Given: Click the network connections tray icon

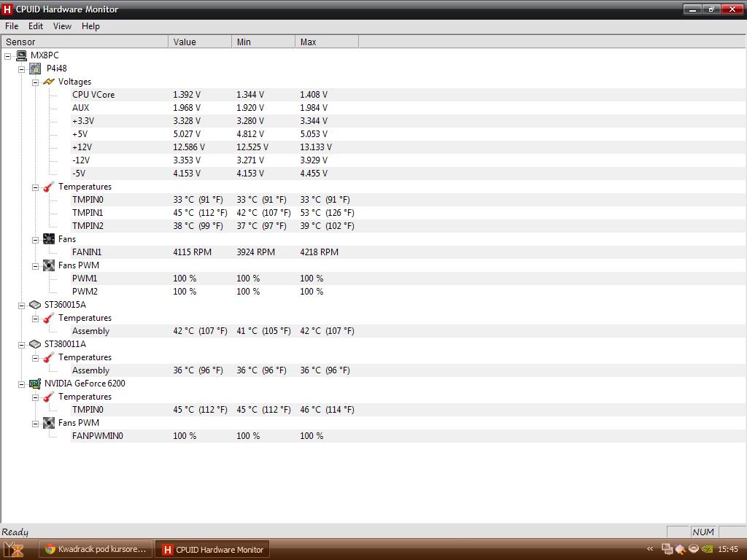Looking at the screenshot, I should 667,549.
